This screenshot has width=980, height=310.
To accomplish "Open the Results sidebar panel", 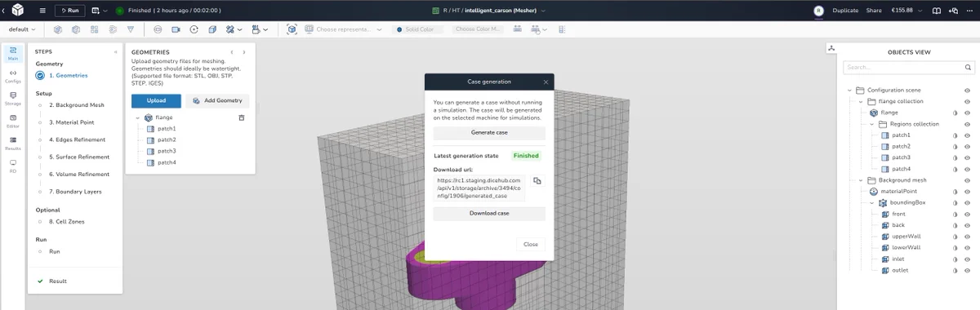I will [12, 143].
